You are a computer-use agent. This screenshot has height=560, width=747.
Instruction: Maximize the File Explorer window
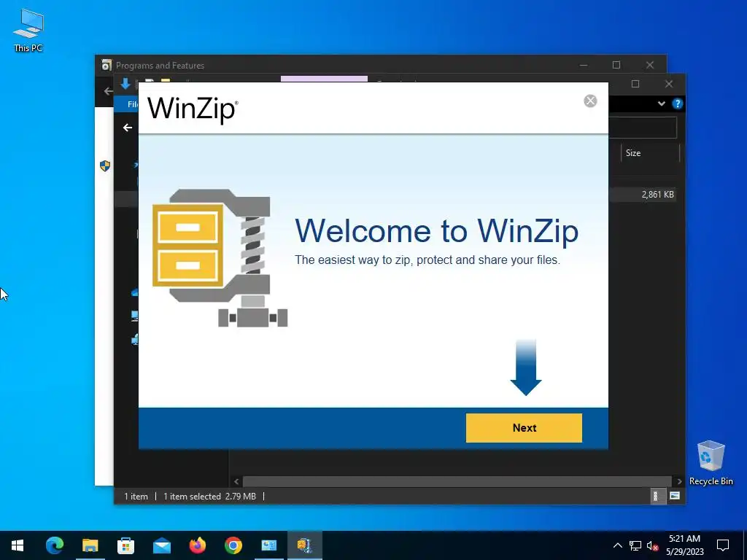[635, 84]
